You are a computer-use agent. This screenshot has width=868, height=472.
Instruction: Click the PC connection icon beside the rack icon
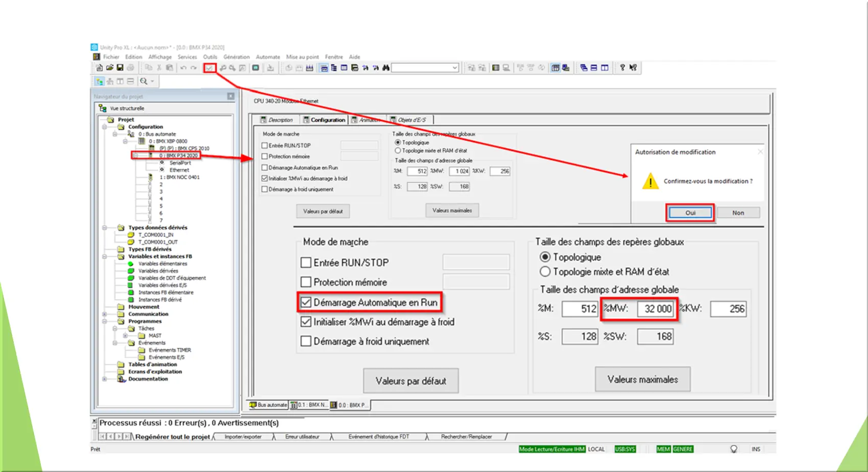(x=506, y=67)
